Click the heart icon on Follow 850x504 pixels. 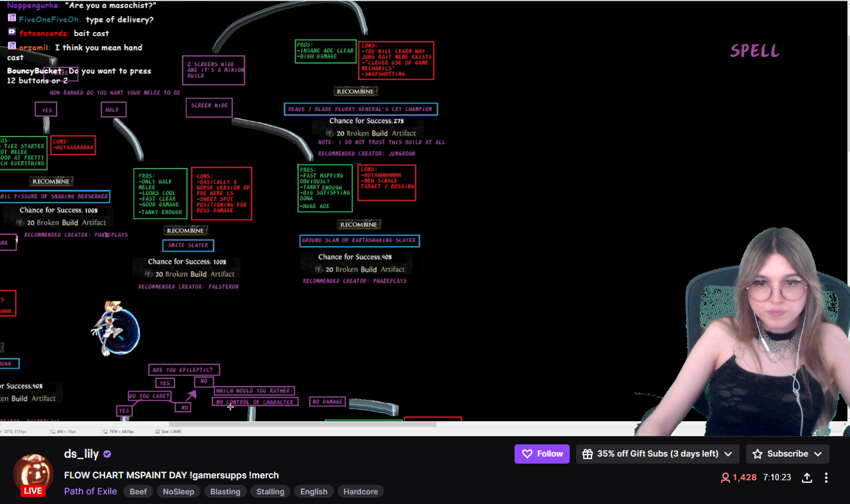(527, 453)
